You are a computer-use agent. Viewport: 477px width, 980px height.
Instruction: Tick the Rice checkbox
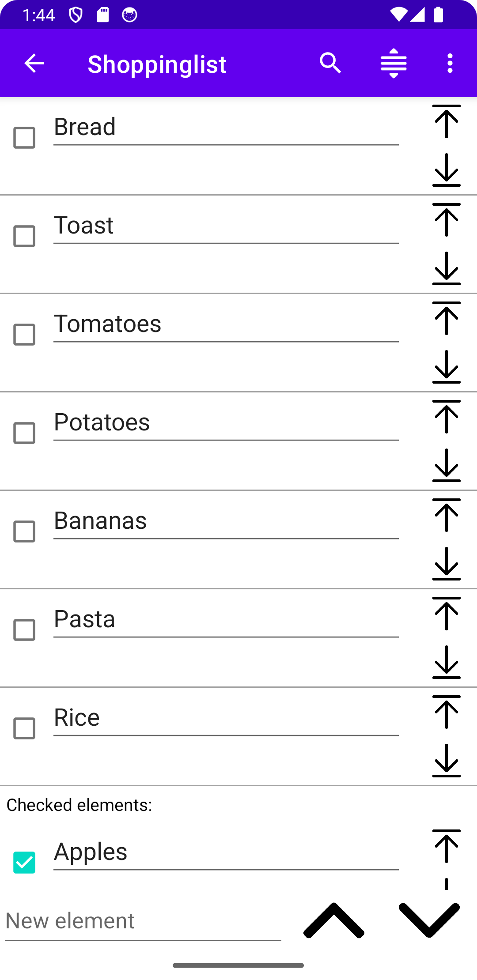tap(24, 728)
